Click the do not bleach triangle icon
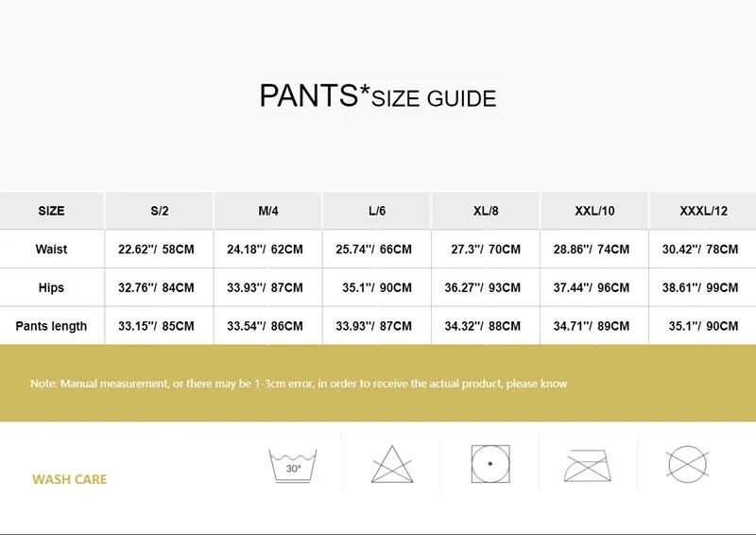This screenshot has width=756, height=535. tap(392, 464)
